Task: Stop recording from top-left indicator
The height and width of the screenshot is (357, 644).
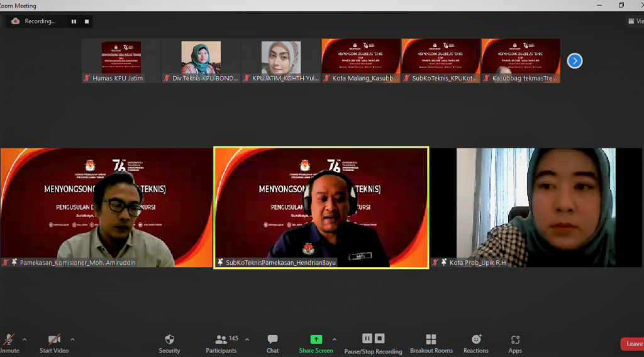Action: (87, 21)
